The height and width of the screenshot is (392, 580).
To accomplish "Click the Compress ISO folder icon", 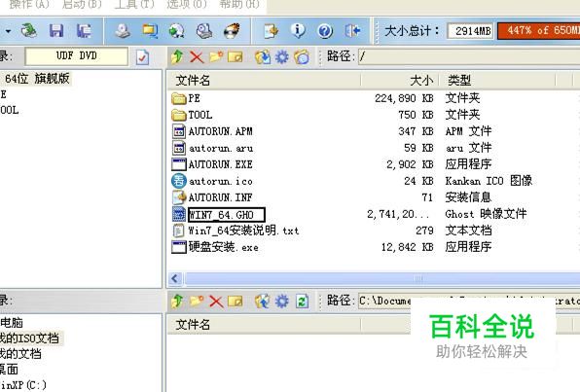I will coord(150,31).
